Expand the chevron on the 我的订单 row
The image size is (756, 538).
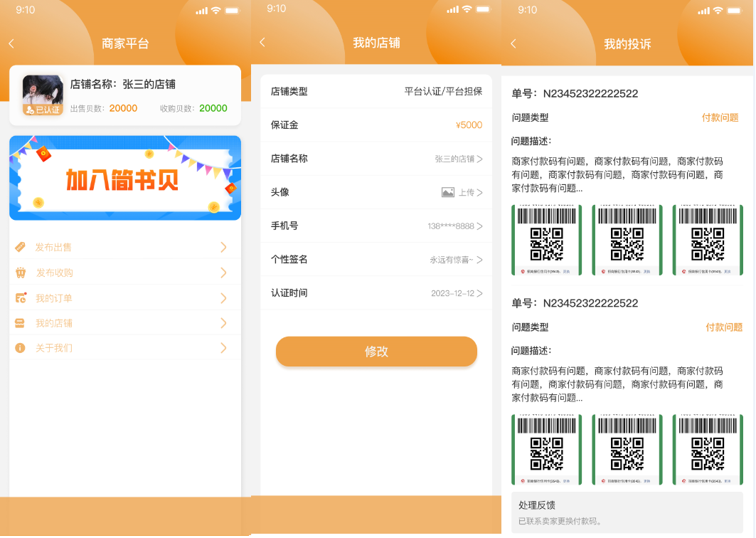[x=223, y=297]
